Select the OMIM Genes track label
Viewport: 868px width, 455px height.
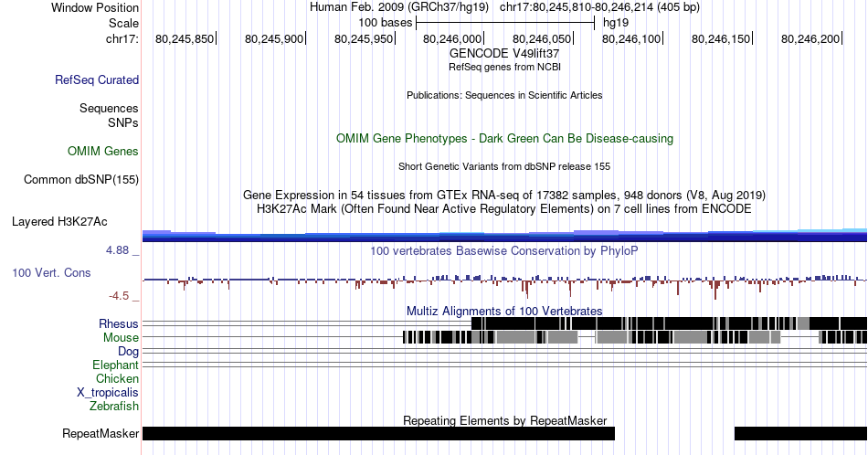coord(102,151)
